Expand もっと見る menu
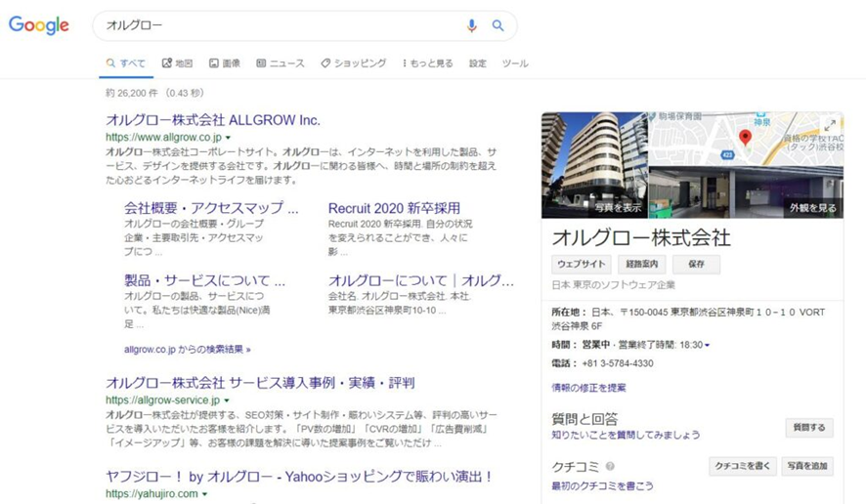 click(x=427, y=63)
